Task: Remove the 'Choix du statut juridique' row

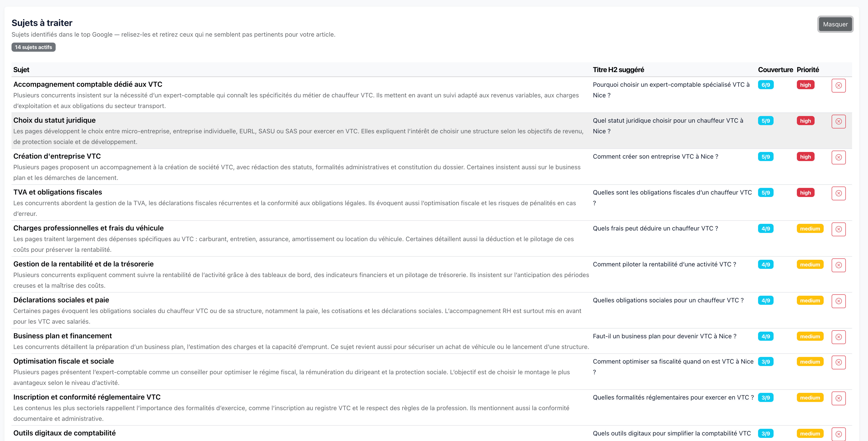Action: coord(838,121)
